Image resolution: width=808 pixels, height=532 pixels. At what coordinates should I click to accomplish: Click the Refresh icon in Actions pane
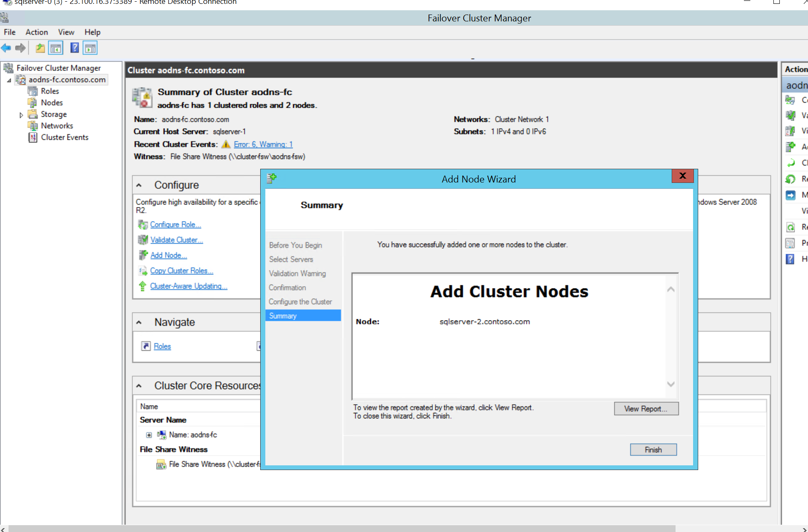pyautogui.click(x=790, y=227)
